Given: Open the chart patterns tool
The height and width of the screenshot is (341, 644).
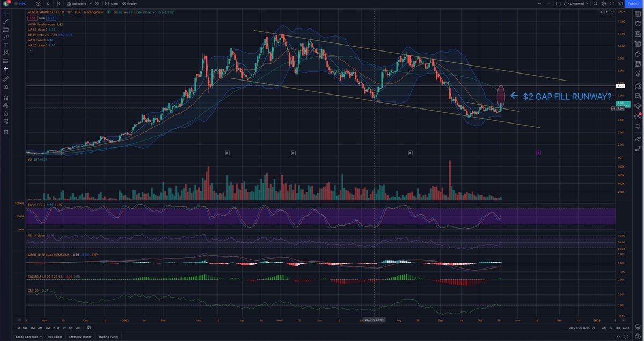Looking at the screenshot, I should click(6, 53).
